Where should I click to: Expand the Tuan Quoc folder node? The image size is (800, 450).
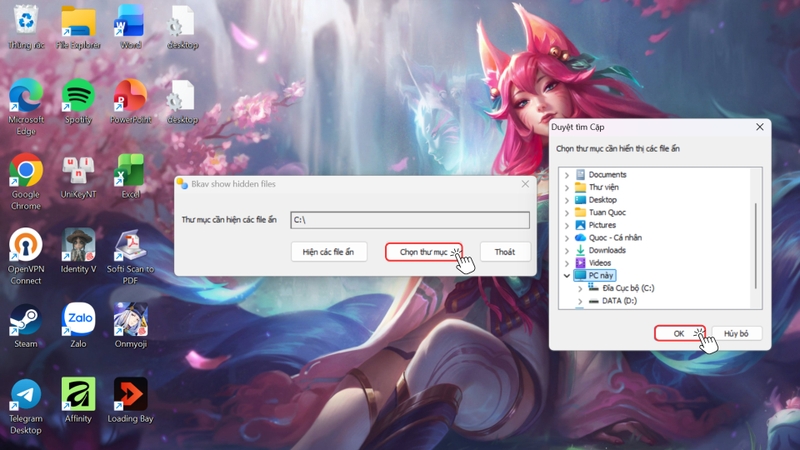[x=566, y=212]
